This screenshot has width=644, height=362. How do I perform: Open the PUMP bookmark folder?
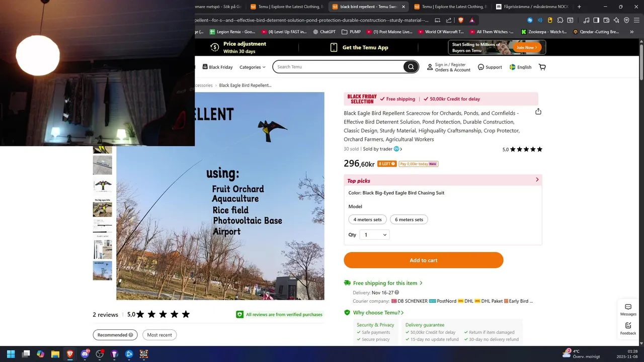[x=351, y=32]
